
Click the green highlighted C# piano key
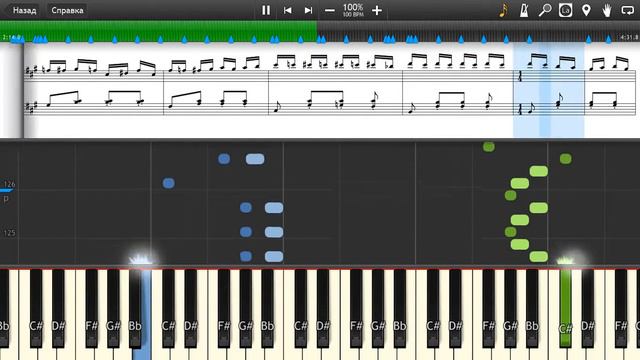565,308
